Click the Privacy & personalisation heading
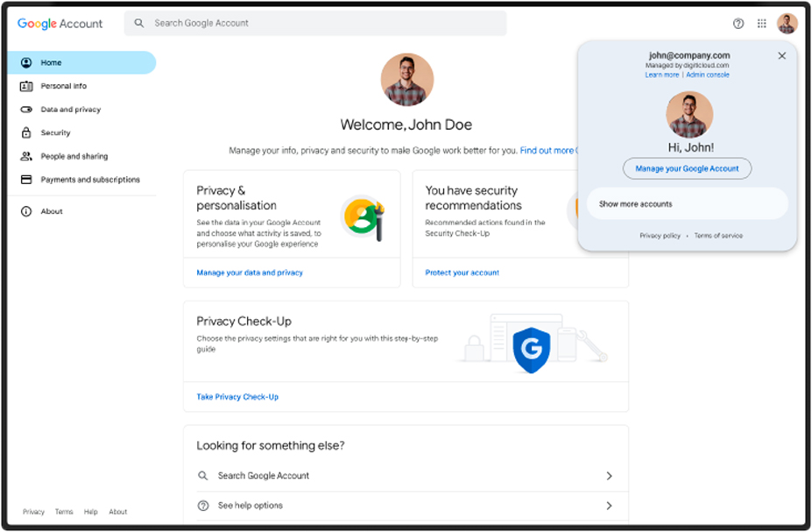This screenshot has height=532, width=812. pos(237,198)
